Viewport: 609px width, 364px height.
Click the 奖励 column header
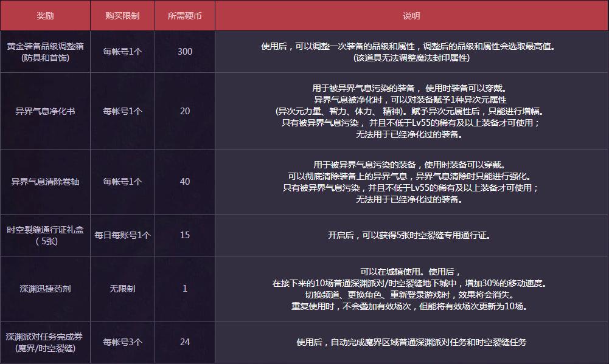tap(45, 16)
